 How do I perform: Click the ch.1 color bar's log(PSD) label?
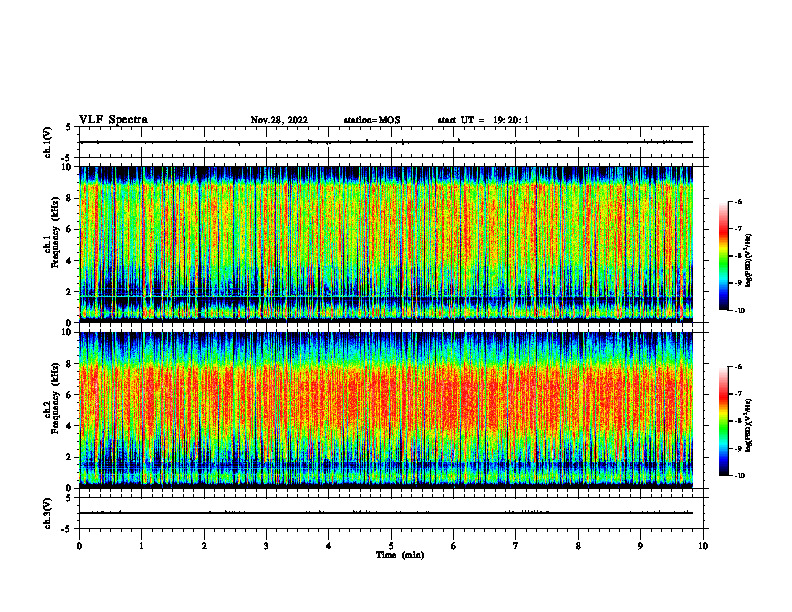749,261
